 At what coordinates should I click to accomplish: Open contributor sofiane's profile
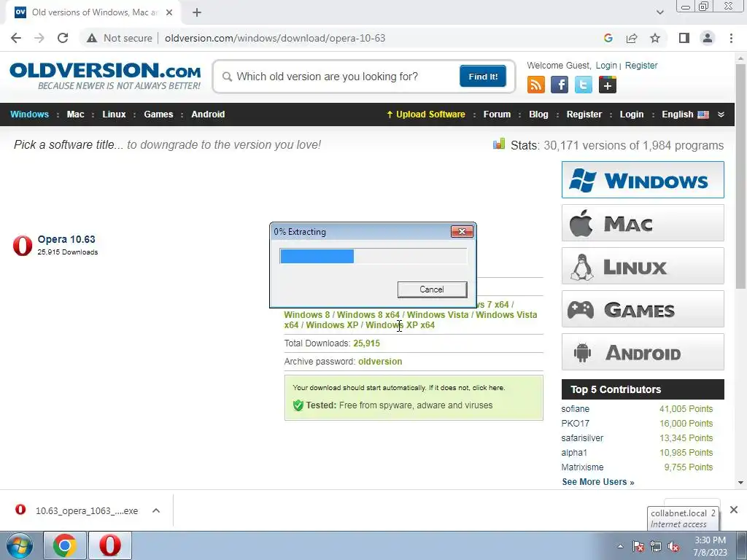(x=575, y=409)
